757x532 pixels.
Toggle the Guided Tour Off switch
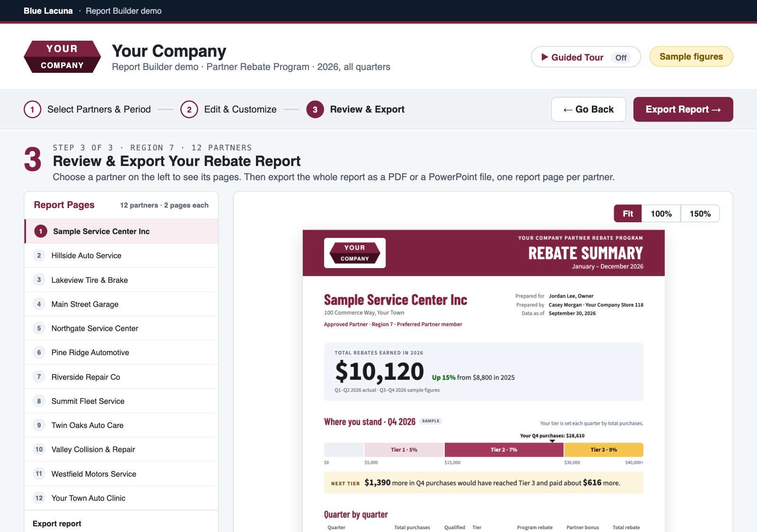pyautogui.click(x=621, y=57)
